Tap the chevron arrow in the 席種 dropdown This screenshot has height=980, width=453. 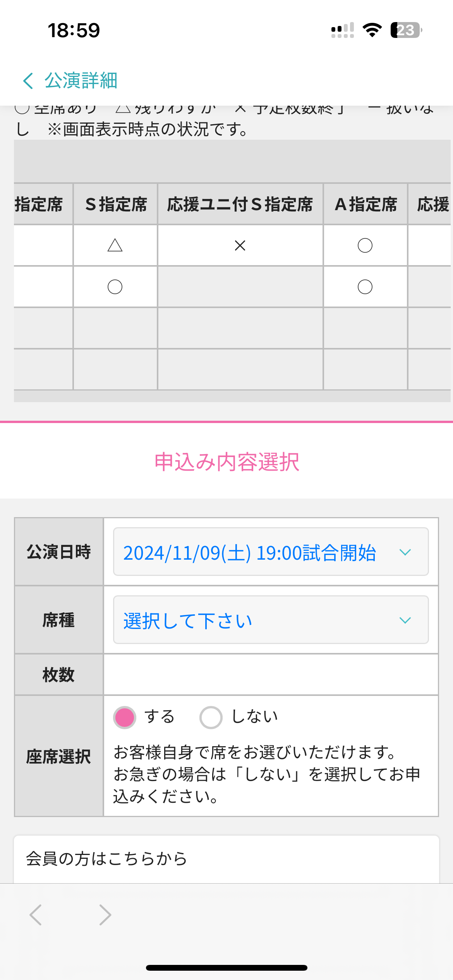tap(405, 620)
